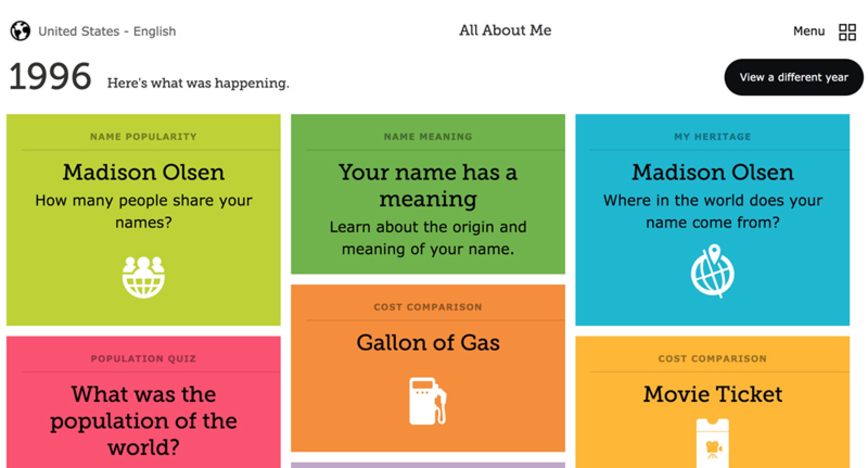Click the globe icon beside United States - English
Screen dimensions: 868x468
pyautogui.click(x=21, y=31)
